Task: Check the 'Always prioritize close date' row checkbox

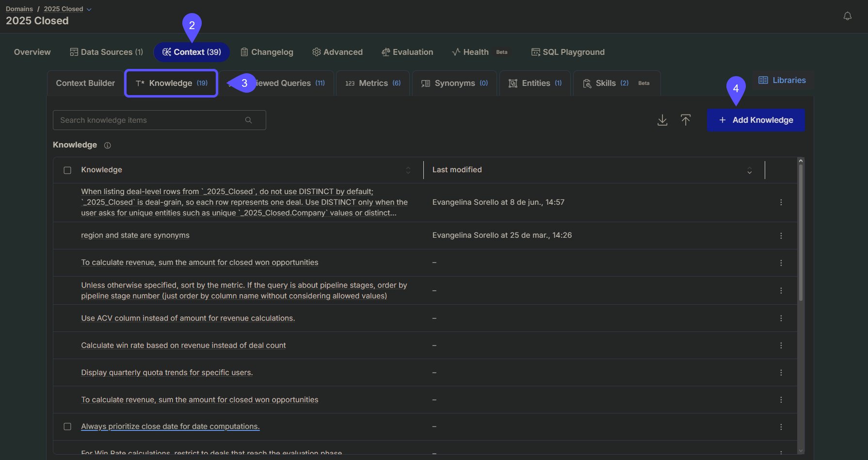Action: click(67, 427)
